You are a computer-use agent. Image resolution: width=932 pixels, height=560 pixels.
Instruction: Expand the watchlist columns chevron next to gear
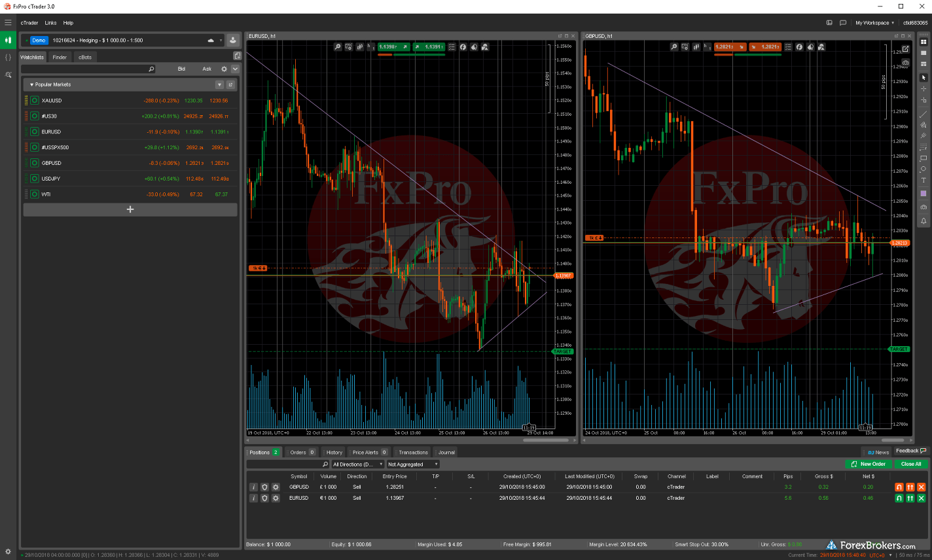tap(235, 69)
